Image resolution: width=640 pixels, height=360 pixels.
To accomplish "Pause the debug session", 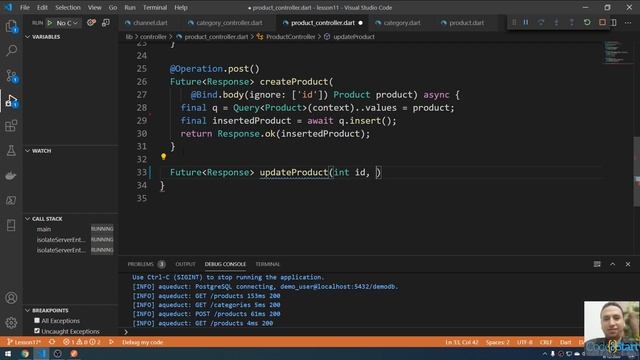I will click(x=526, y=22).
